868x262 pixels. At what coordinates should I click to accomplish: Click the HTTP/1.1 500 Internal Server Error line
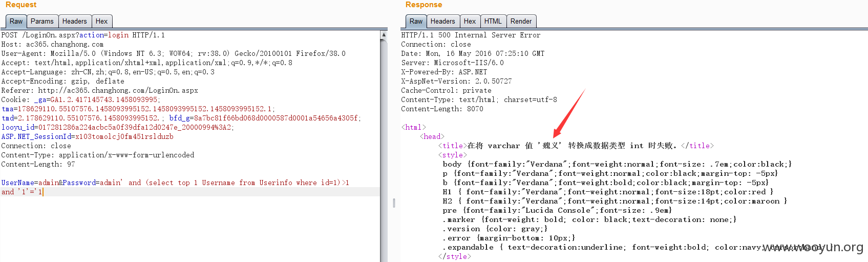coord(471,35)
